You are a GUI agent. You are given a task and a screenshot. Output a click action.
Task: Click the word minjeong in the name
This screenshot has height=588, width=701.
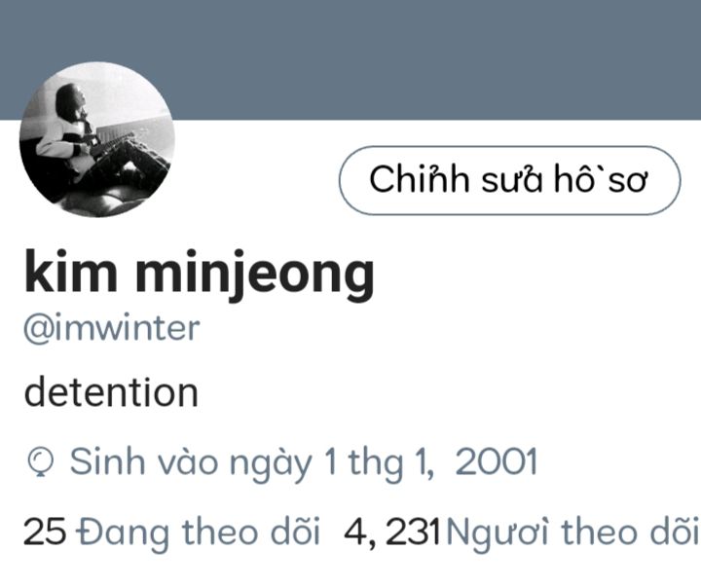(255, 274)
